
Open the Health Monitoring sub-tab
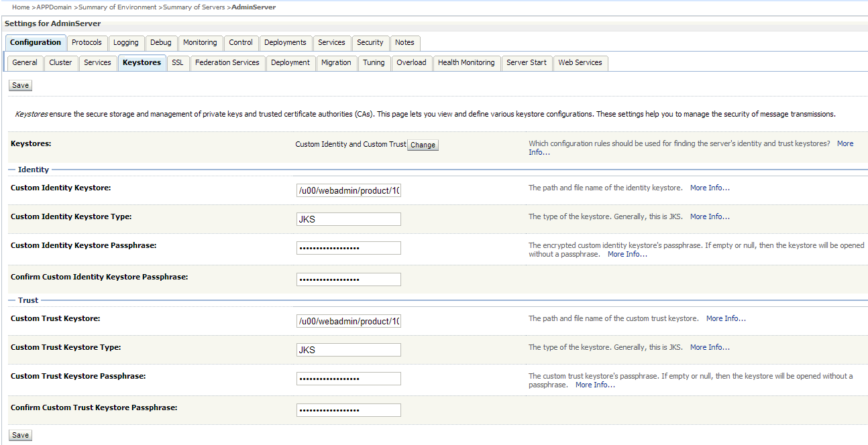(x=466, y=62)
